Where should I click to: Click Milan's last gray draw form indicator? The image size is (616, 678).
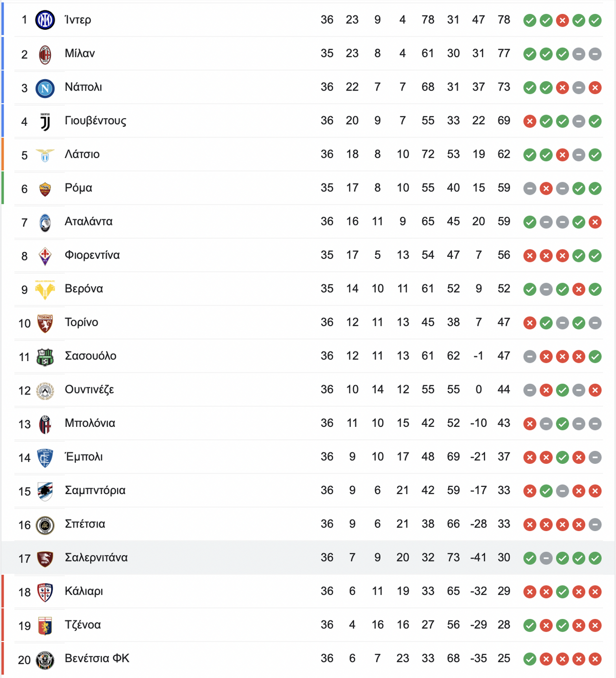pyautogui.click(x=595, y=54)
